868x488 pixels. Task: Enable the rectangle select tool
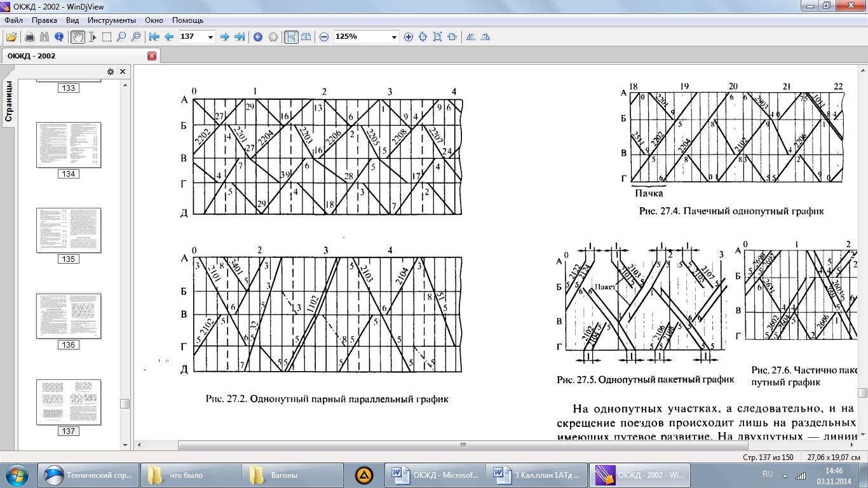tap(107, 37)
